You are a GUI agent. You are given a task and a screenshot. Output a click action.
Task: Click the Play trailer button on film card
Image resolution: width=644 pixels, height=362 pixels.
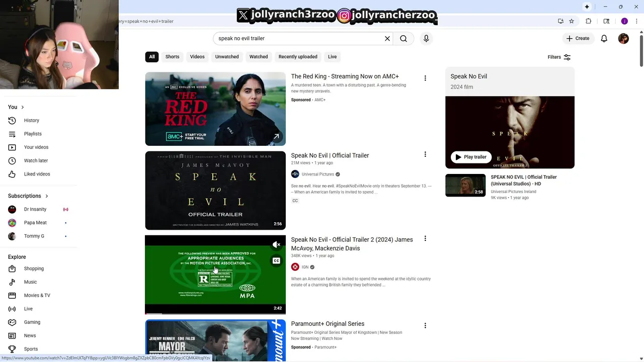pyautogui.click(x=471, y=157)
